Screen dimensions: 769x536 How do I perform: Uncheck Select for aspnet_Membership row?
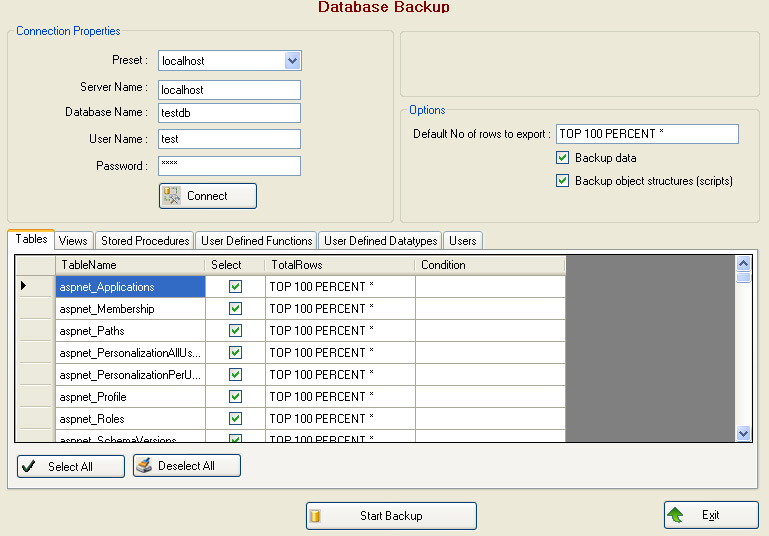[235, 308]
